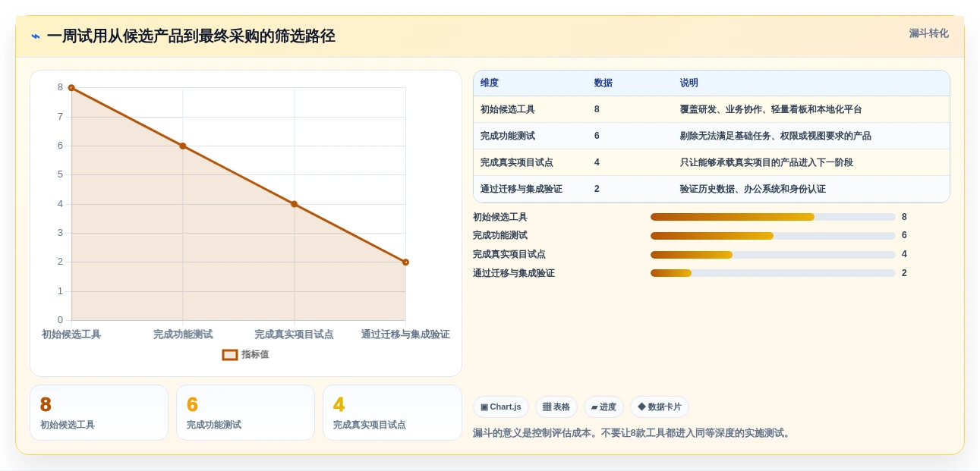Viewport: 980px width, 471px height.
Task: Click the 完成真实项目试点 progress bar
Action: tap(773, 255)
